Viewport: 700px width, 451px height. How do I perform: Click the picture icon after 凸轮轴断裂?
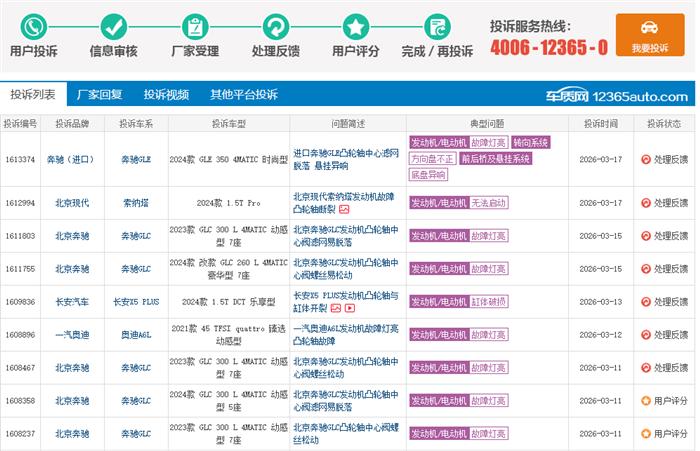click(344, 210)
